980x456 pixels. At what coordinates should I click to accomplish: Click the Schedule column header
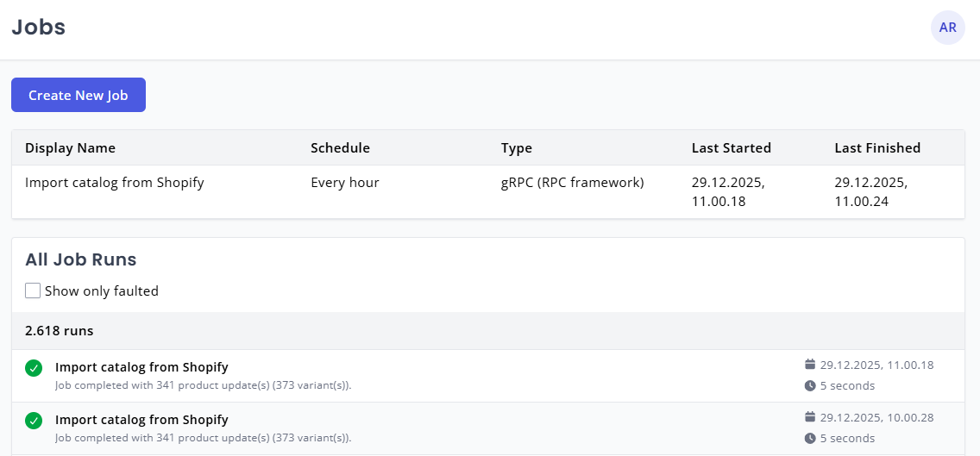[x=340, y=148]
